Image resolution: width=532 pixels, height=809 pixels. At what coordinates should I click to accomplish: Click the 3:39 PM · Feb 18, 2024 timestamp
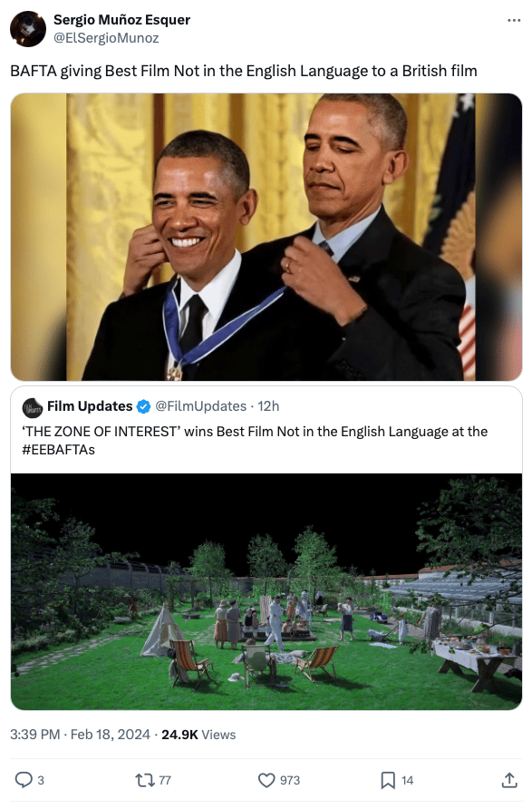[80, 735]
